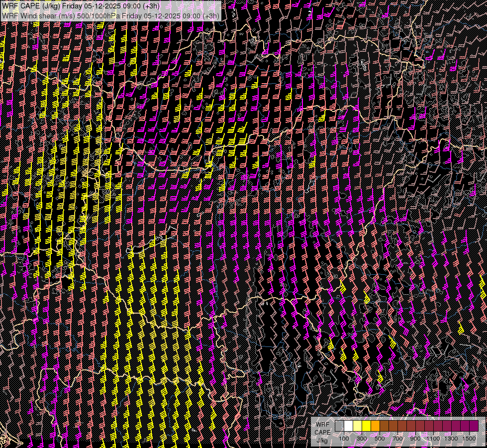This screenshot has width=487, height=448.
Task: Select the 900 legend scale label
Action: [415, 439]
